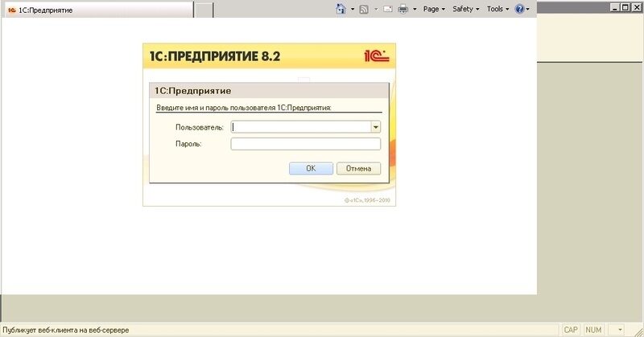This screenshot has height=337, width=644.
Task: Click the 1C logo in banner
Action: pyautogui.click(x=376, y=55)
